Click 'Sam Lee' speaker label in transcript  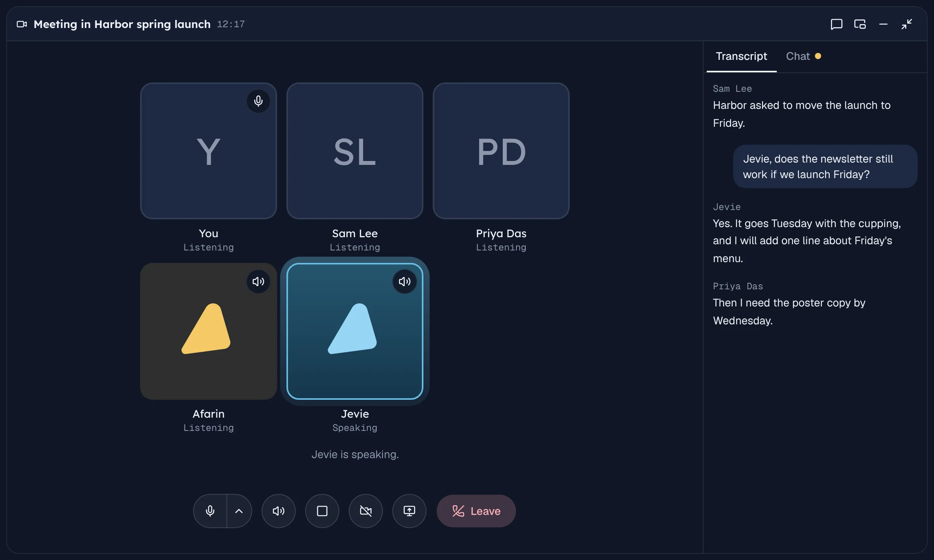pos(732,89)
